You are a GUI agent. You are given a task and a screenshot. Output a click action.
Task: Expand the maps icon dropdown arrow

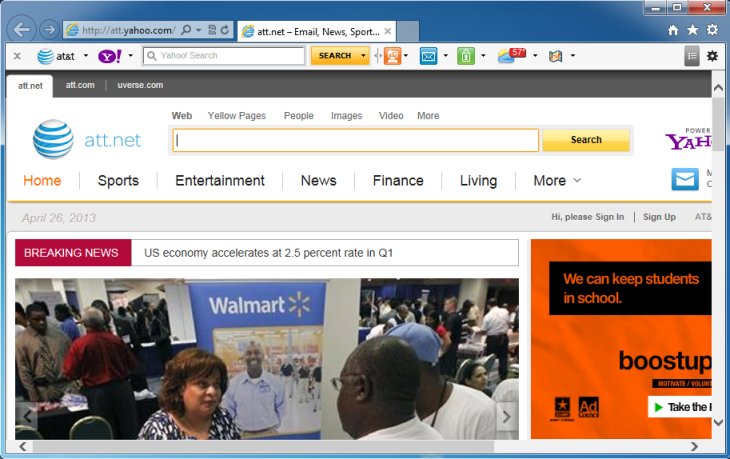pyautogui.click(x=573, y=55)
